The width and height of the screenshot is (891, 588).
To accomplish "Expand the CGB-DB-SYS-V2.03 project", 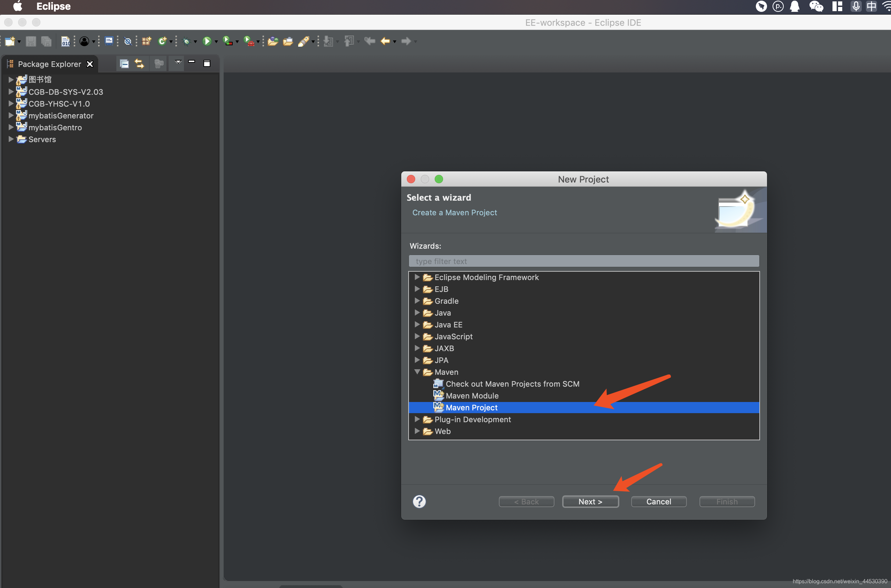I will pyautogui.click(x=11, y=92).
